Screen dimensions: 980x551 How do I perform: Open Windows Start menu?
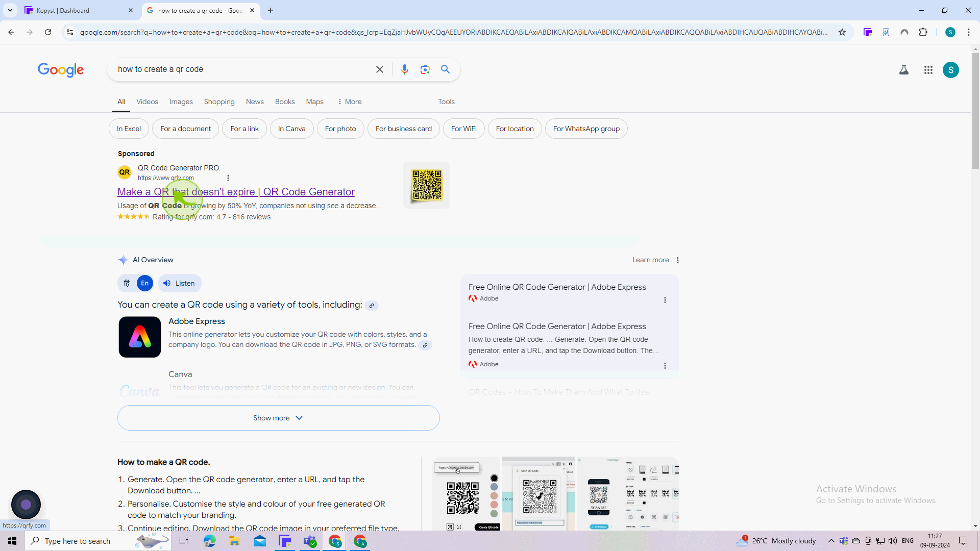point(12,541)
